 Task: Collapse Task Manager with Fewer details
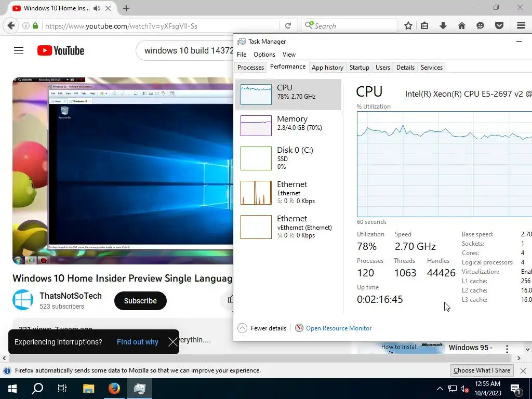[x=262, y=328]
